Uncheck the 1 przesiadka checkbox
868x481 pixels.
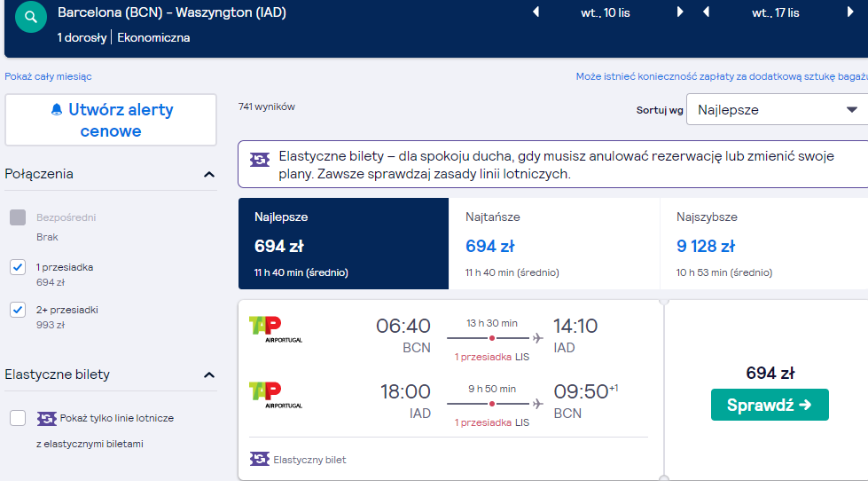click(x=18, y=267)
